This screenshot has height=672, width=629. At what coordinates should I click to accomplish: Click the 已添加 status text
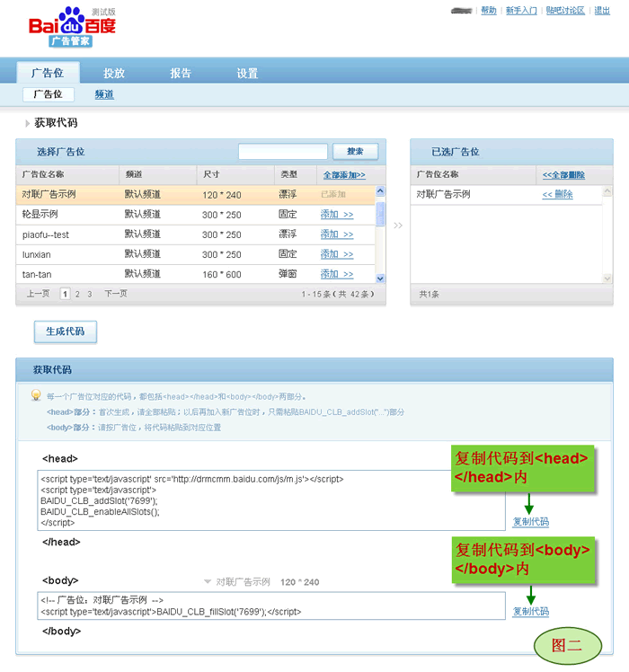(x=333, y=194)
